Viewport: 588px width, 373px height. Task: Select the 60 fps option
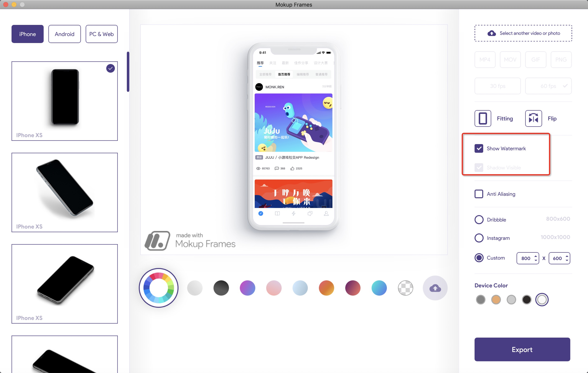548,86
